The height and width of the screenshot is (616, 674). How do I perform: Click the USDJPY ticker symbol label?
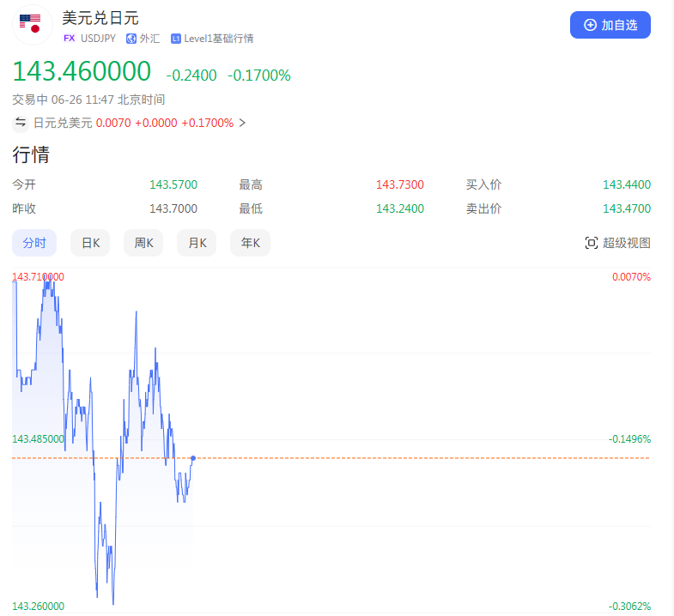point(98,39)
